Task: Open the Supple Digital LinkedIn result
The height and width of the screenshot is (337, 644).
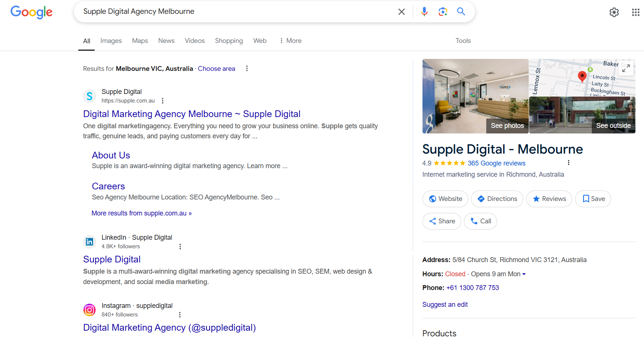Action: coord(112,259)
